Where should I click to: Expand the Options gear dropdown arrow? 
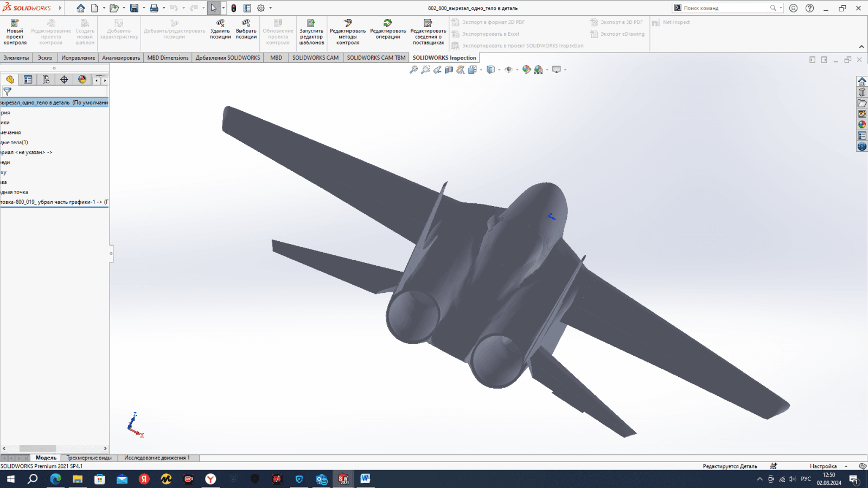coord(271,8)
